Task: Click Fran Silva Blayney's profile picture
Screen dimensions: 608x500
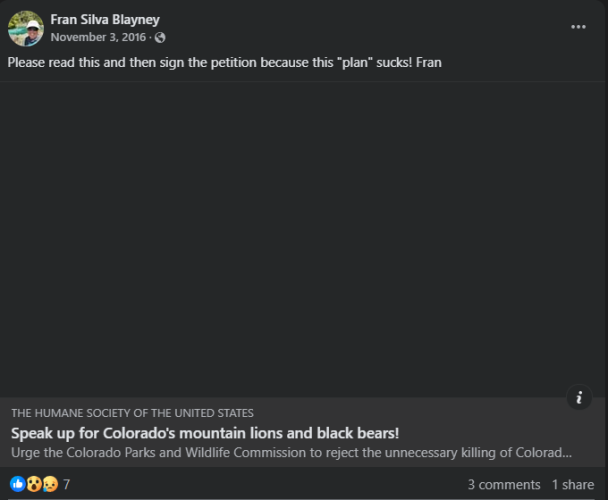Action: click(25, 28)
